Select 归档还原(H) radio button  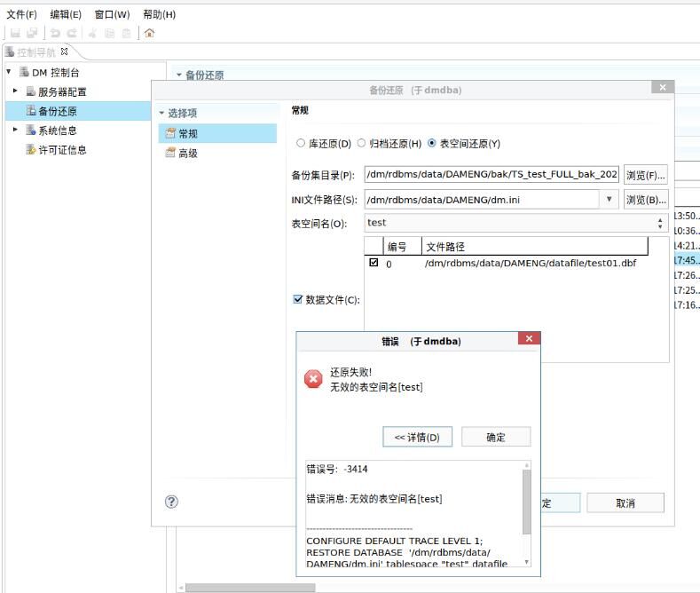tap(361, 143)
